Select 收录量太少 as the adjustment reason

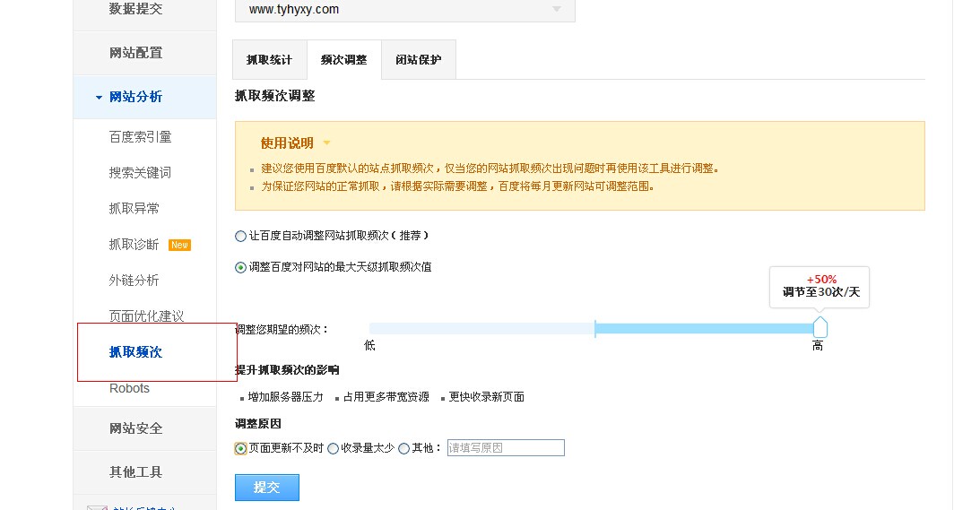pos(334,448)
